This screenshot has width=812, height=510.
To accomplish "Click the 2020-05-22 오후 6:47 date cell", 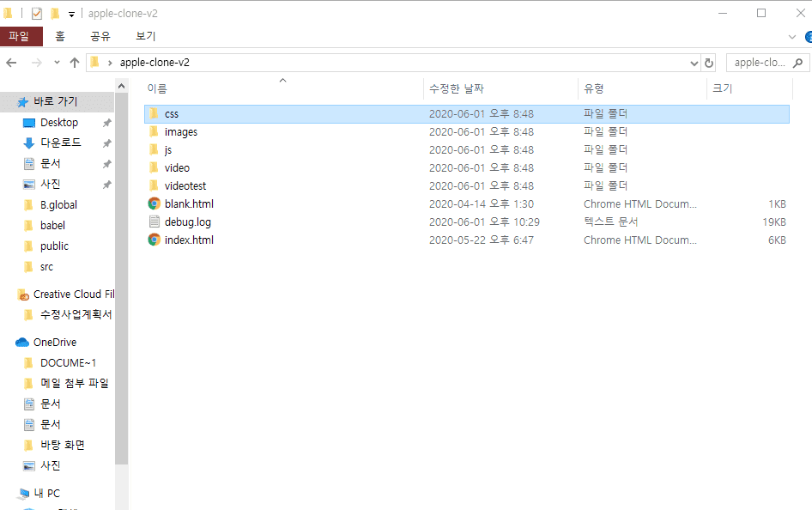I will pos(481,240).
